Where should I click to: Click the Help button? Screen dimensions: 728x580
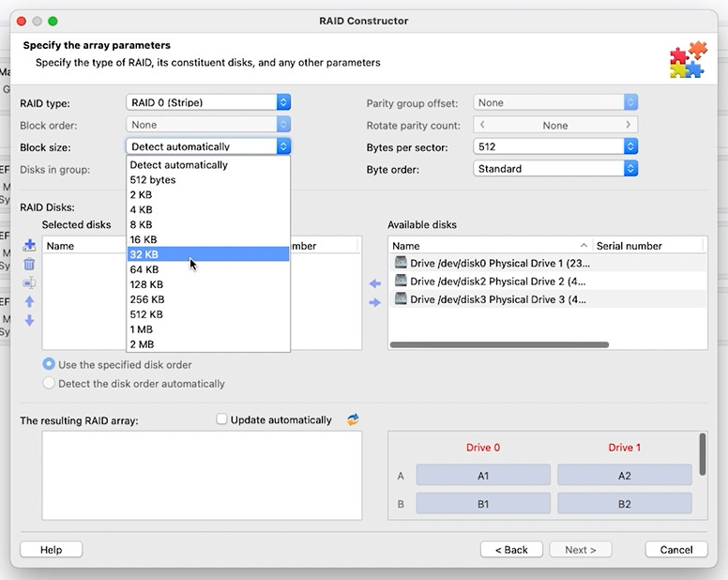pos(51,550)
